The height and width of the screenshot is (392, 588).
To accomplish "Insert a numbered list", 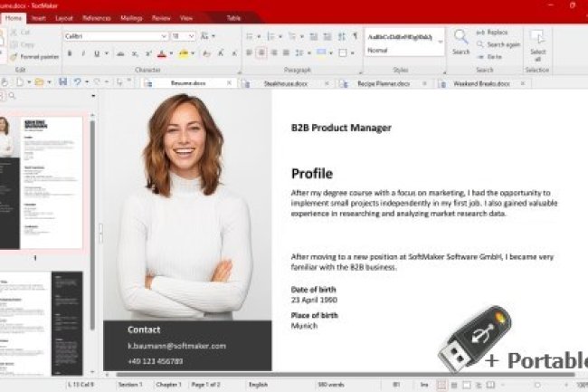I will (x=270, y=36).
